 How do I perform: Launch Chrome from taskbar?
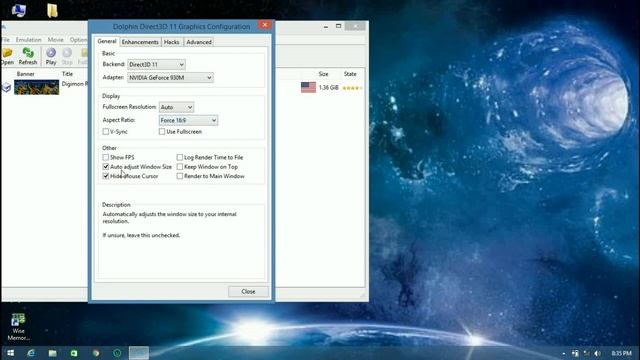point(96,353)
